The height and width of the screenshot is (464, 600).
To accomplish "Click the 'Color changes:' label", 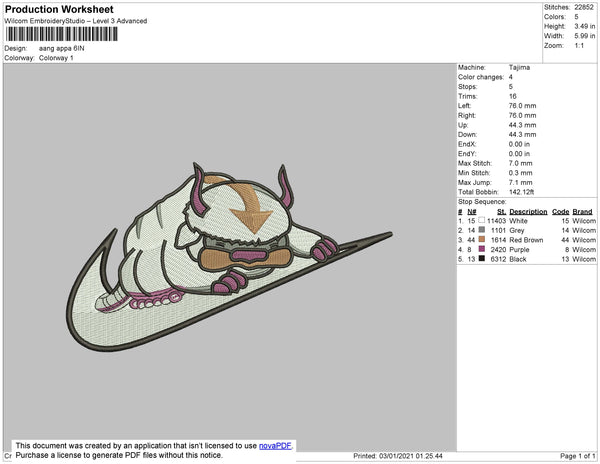I will click(481, 77).
